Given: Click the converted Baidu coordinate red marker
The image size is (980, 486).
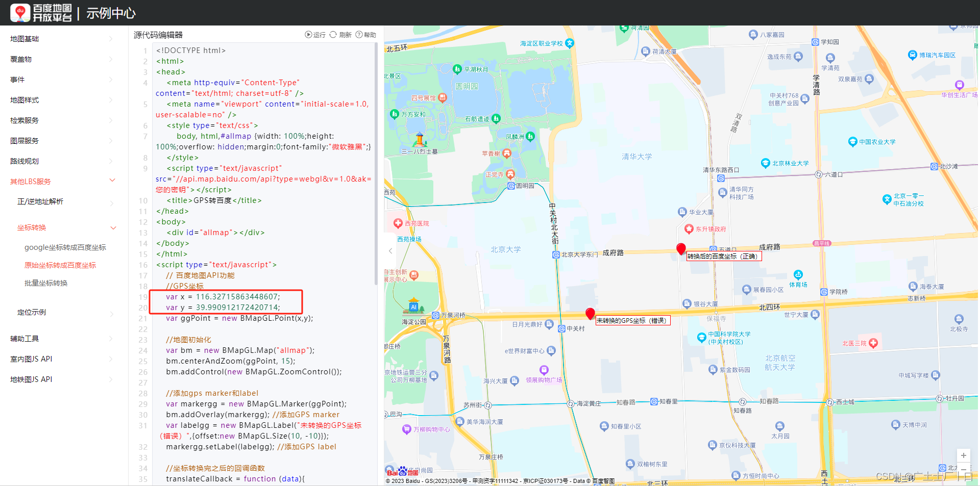Looking at the screenshot, I should (681, 249).
